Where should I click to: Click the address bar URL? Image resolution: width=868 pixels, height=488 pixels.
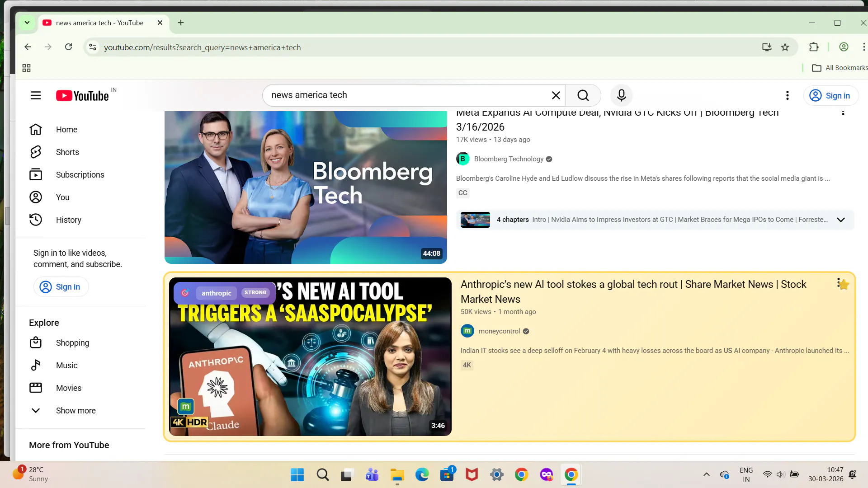[x=202, y=47]
